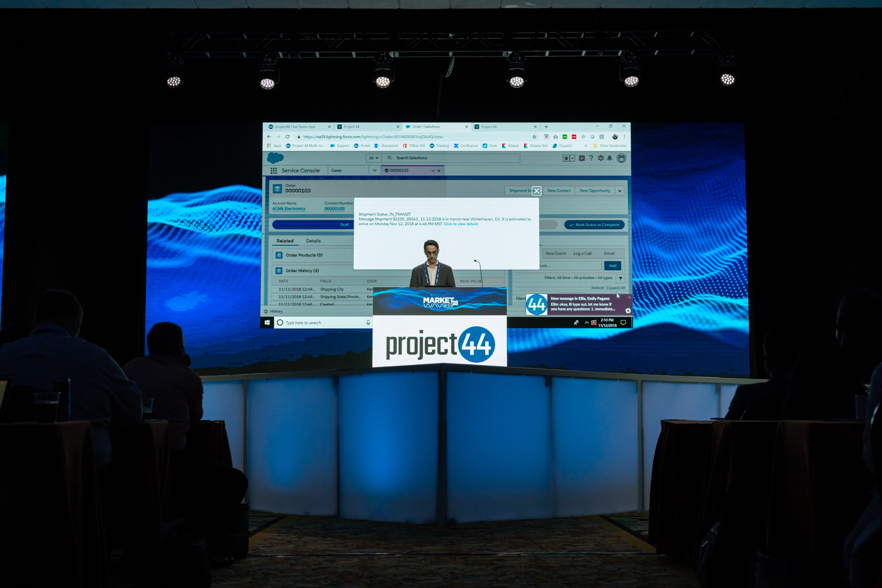Screen dimensions: 882x588
Task: Open the Order Products related list
Action: coord(304,255)
